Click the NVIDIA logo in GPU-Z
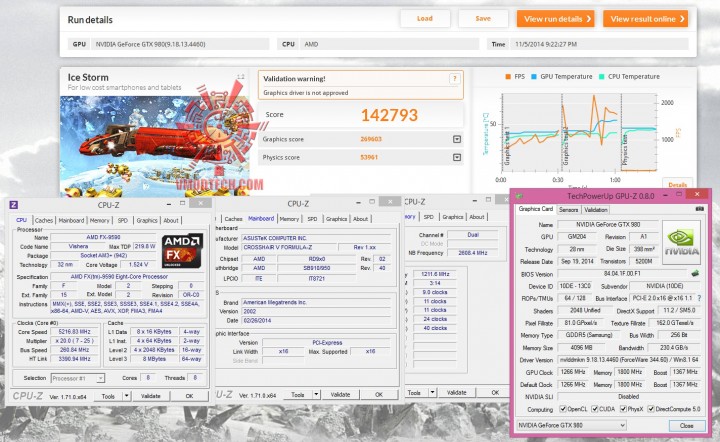This screenshot has height=442, width=720. pos(681,242)
